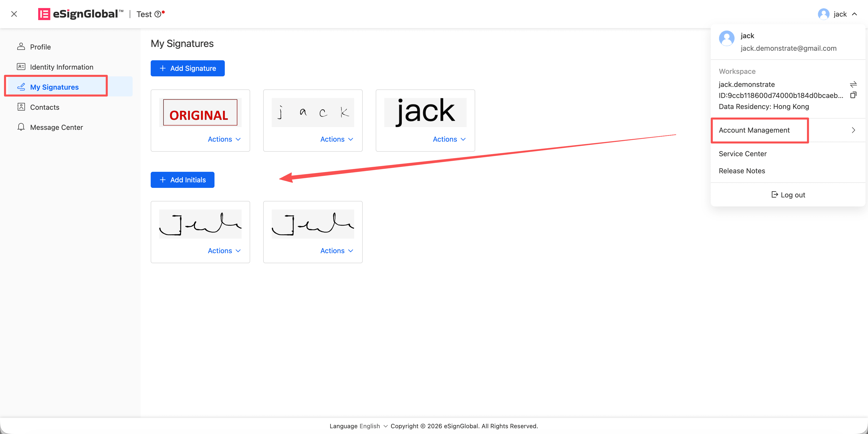Open Actions dropdown for handwritten jack signature

[x=337, y=139]
